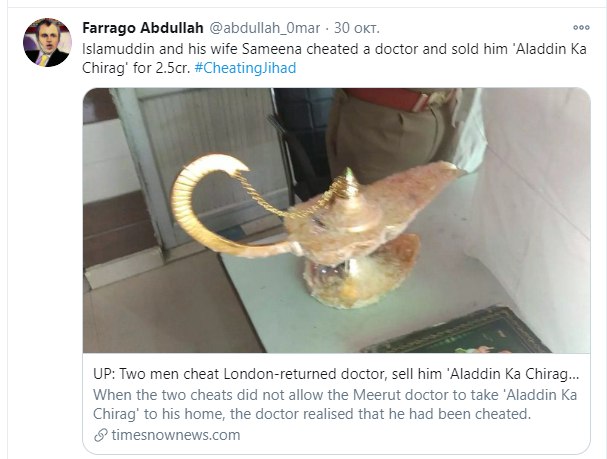Click the card description about the Meerut doctor
607x459 pixels.
tap(335, 404)
